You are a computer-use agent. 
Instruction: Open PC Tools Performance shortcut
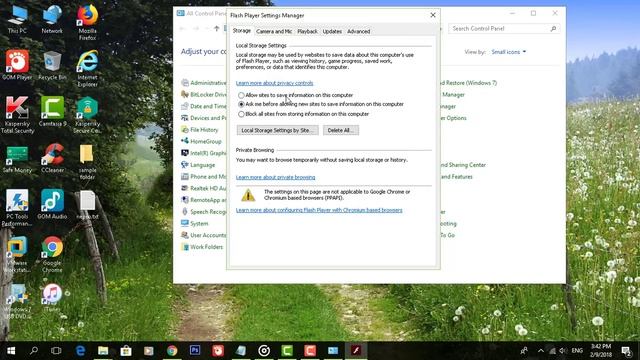tap(17, 208)
